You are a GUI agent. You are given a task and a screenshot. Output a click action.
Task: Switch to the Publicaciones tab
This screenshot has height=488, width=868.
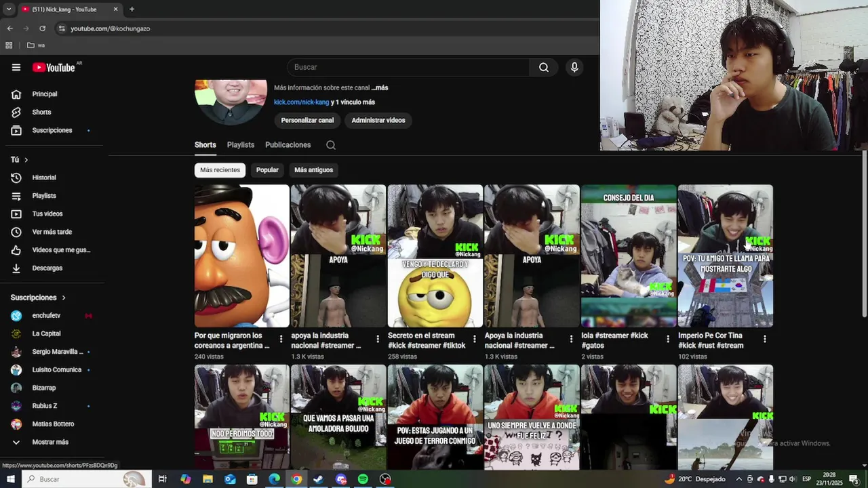pyautogui.click(x=288, y=145)
